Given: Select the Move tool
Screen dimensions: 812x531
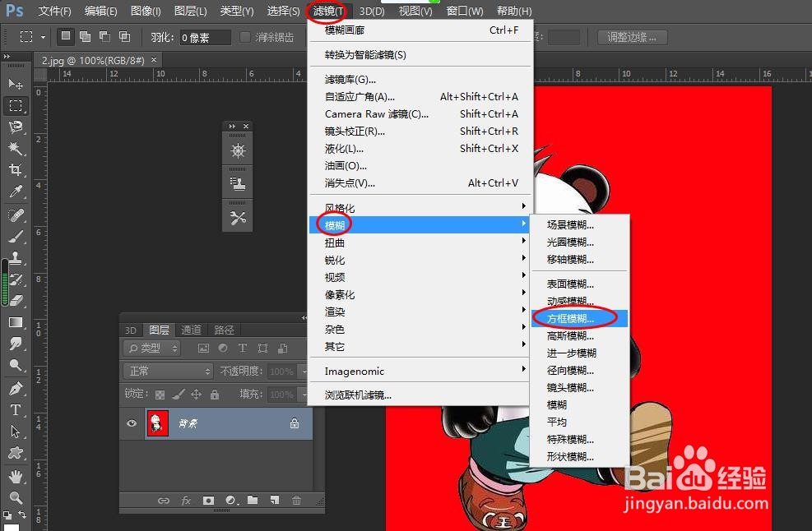Looking at the screenshot, I should [16, 84].
